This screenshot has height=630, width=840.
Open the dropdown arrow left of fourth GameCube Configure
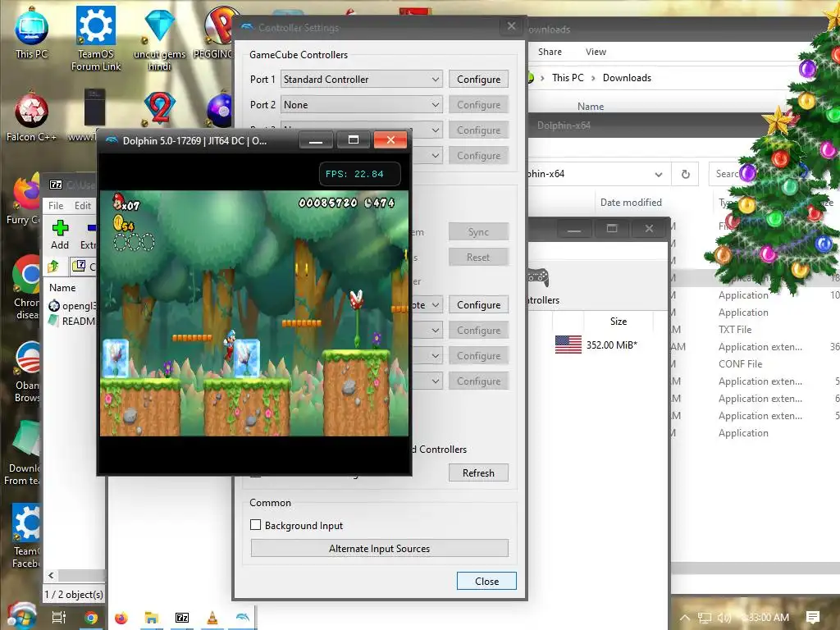436,156
